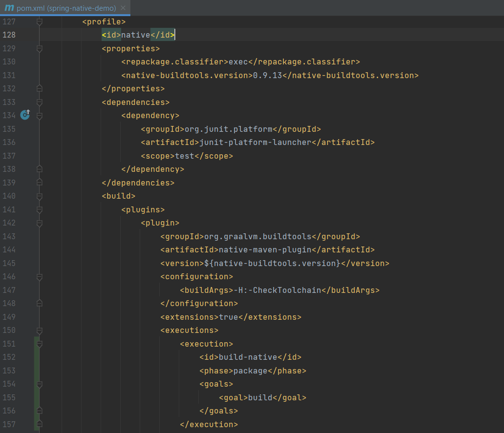504x433 pixels.
Task: Collapse the configuration block at line 146
Action: (40, 277)
